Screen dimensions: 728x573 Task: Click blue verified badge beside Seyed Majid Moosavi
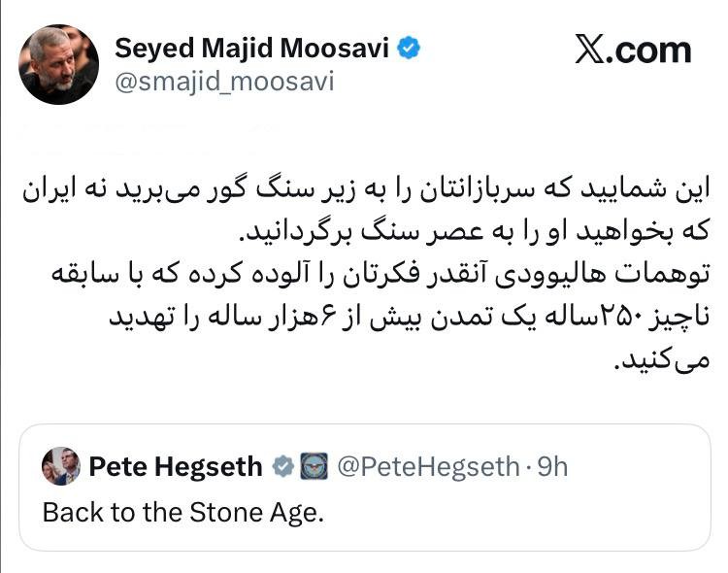tap(411, 47)
